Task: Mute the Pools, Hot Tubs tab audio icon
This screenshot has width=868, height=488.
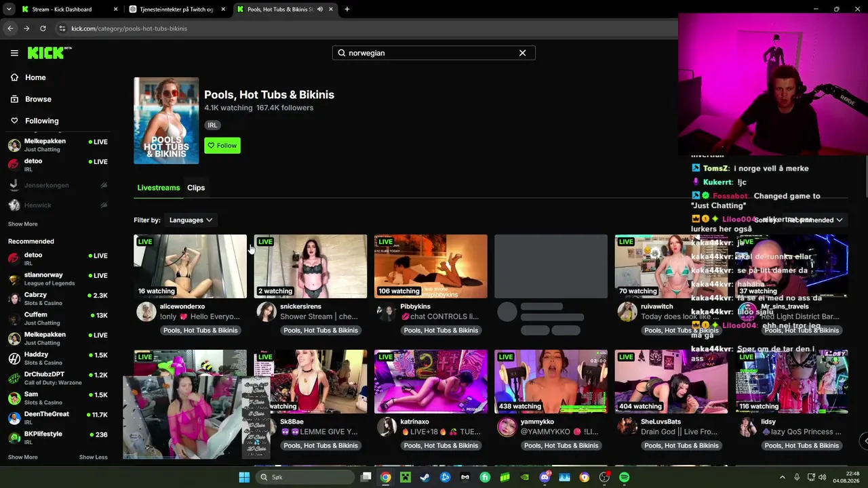Action: pos(320,9)
